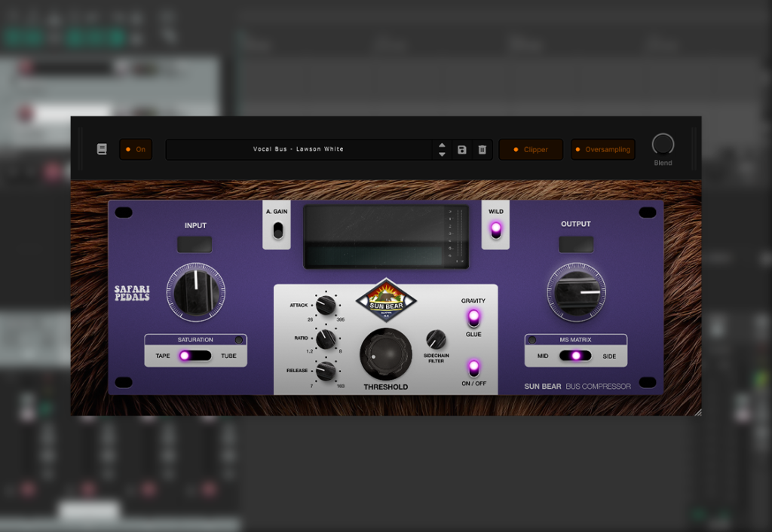Screen dimensions: 772x532
Task: Toggle the MS MATRIX enable LED
Action: (x=532, y=340)
